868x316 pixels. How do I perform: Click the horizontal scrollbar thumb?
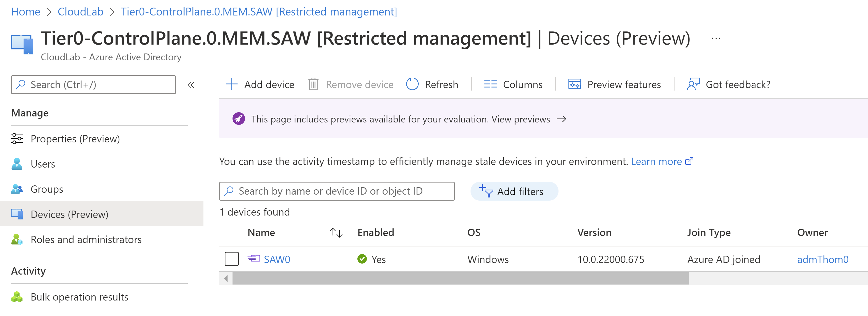[x=460, y=278]
